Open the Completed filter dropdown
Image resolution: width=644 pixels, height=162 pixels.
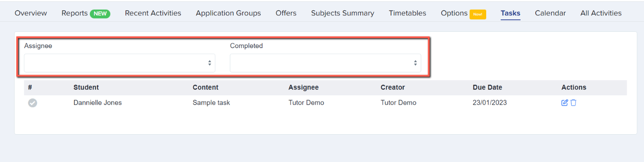(x=325, y=63)
